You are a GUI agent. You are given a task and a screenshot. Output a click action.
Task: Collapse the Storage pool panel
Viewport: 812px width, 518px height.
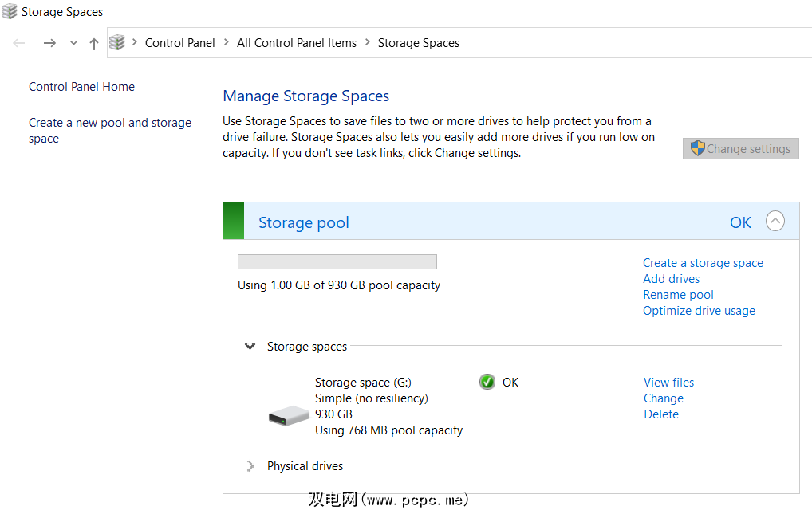pos(775,222)
